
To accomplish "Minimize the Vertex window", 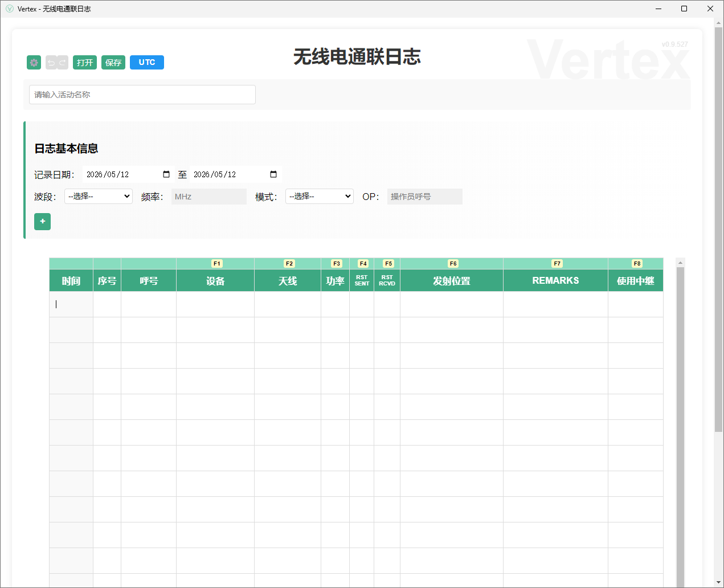I will pos(658,9).
